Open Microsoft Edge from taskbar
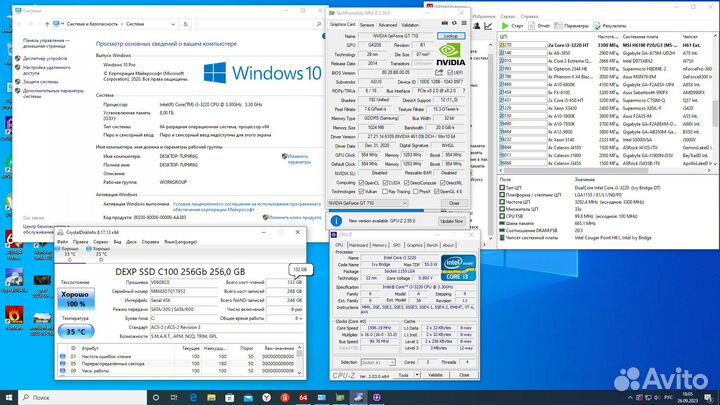Image resolution: width=720 pixels, height=405 pixels. click(193, 397)
